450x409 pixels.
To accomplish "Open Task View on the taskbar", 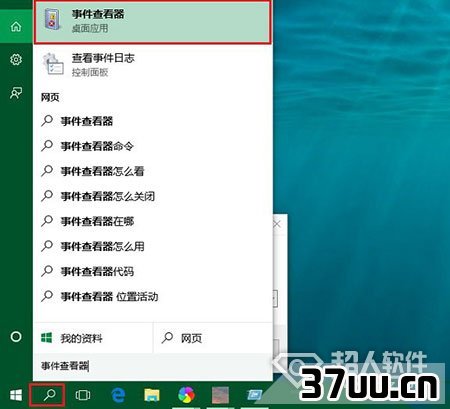I will [83, 395].
